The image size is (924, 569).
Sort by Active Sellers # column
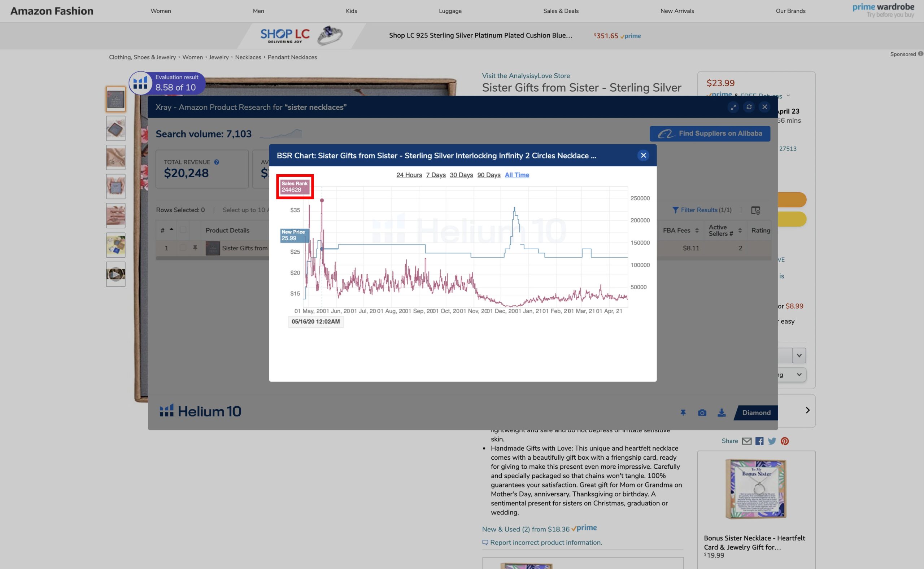click(740, 230)
